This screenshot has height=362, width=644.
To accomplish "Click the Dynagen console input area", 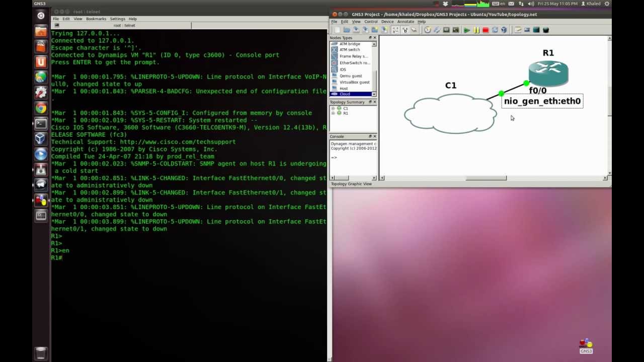I will click(353, 157).
